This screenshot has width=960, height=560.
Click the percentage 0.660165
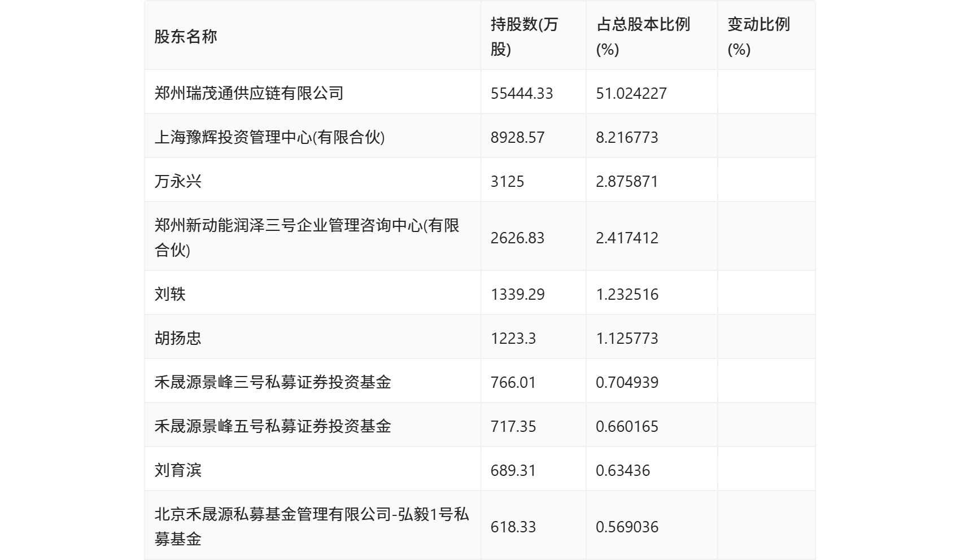click(627, 426)
